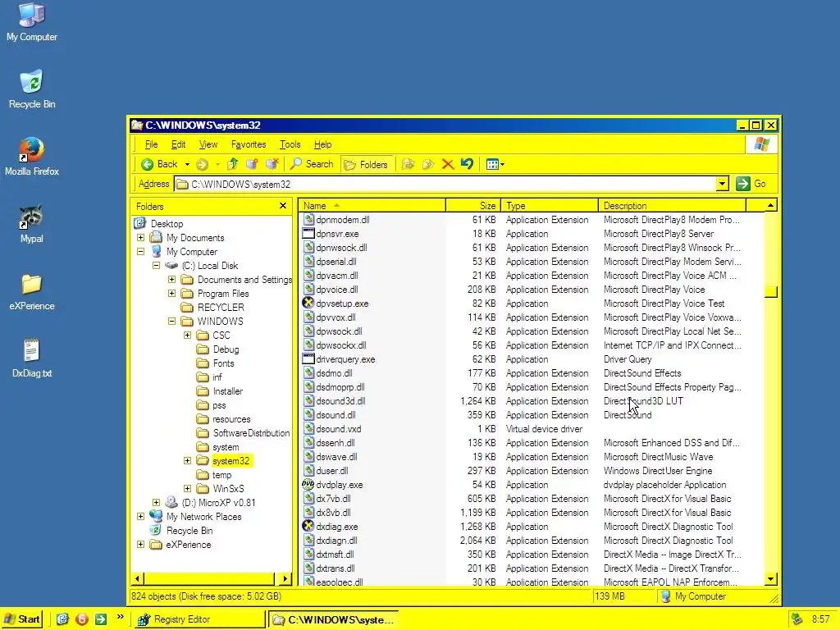The width and height of the screenshot is (840, 630).
Task: Select driverquery.exe file icon
Action: 308,359
